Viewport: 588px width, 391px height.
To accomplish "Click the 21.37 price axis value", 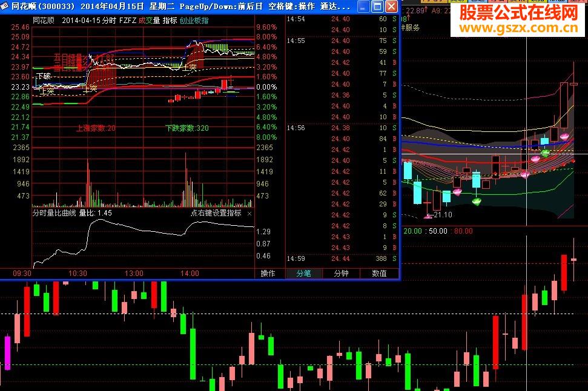I will click(x=20, y=137).
